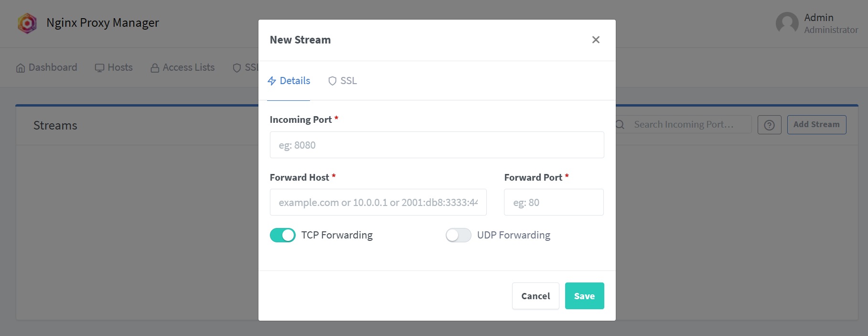Click the Hosts monitor icon
This screenshot has width=868, height=336.
click(99, 68)
